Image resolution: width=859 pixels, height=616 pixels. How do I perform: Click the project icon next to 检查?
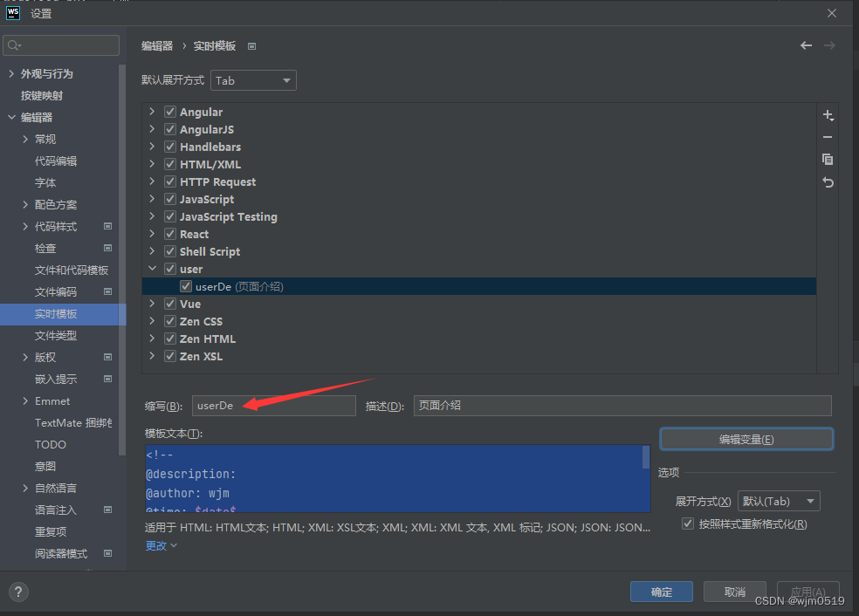tap(108, 248)
